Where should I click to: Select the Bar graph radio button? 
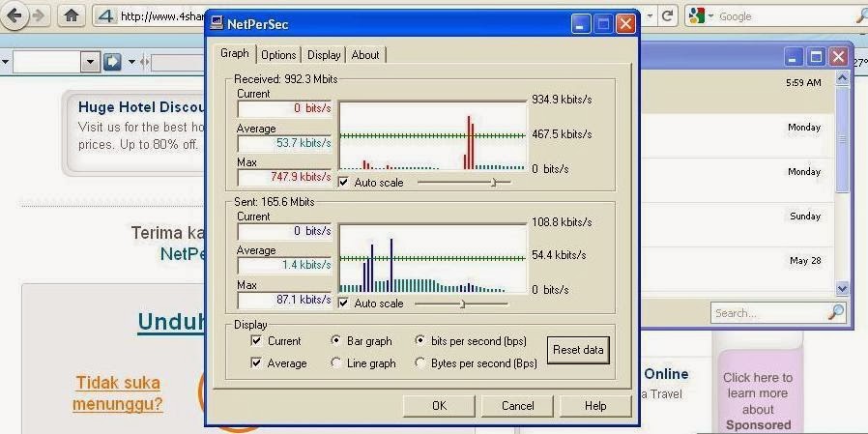click(x=335, y=340)
